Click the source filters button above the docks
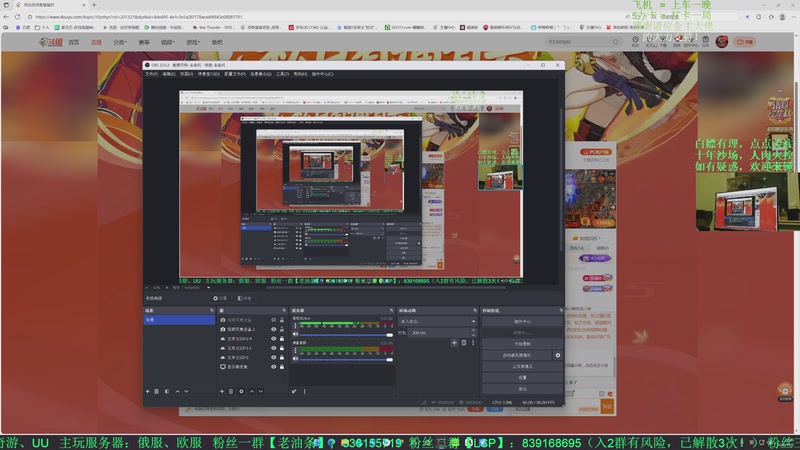The width and height of the screenshot is (800, 450). [245, 298]
